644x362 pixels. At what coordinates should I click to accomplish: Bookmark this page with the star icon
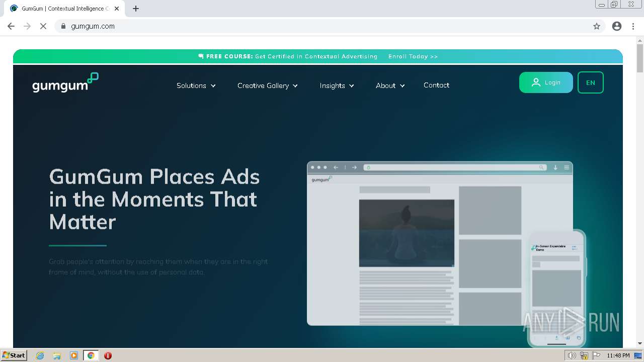(597, 26)
